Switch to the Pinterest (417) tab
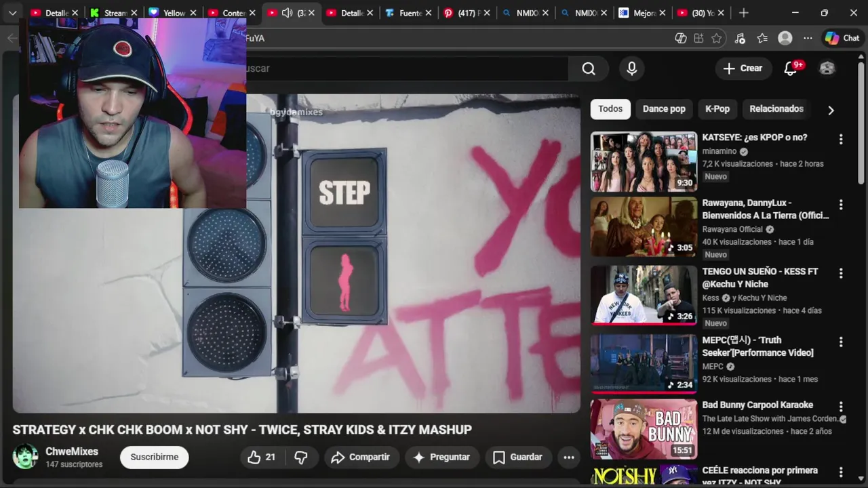The width and height of the screenshot is (868, 488). coord(467,13)
